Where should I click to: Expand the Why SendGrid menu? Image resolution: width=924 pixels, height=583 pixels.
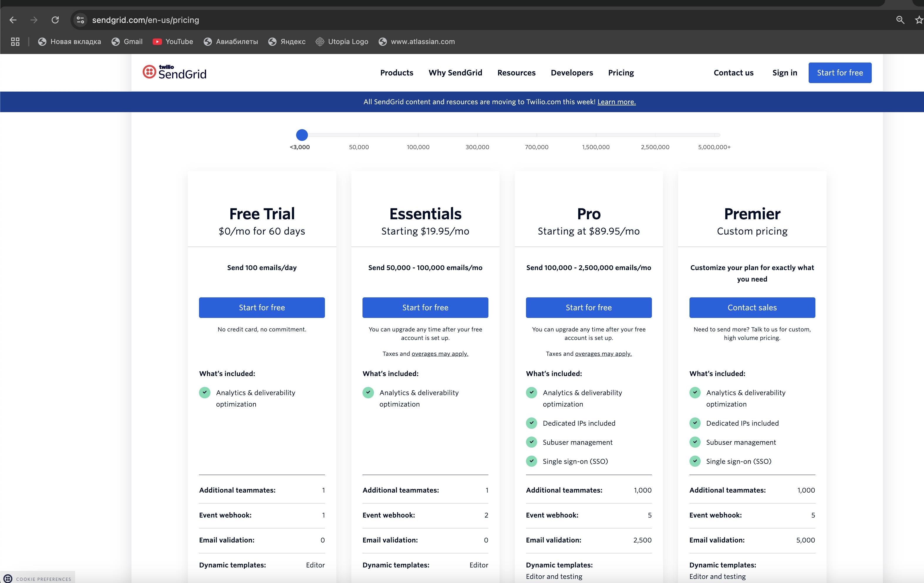(x=455, y=73)
